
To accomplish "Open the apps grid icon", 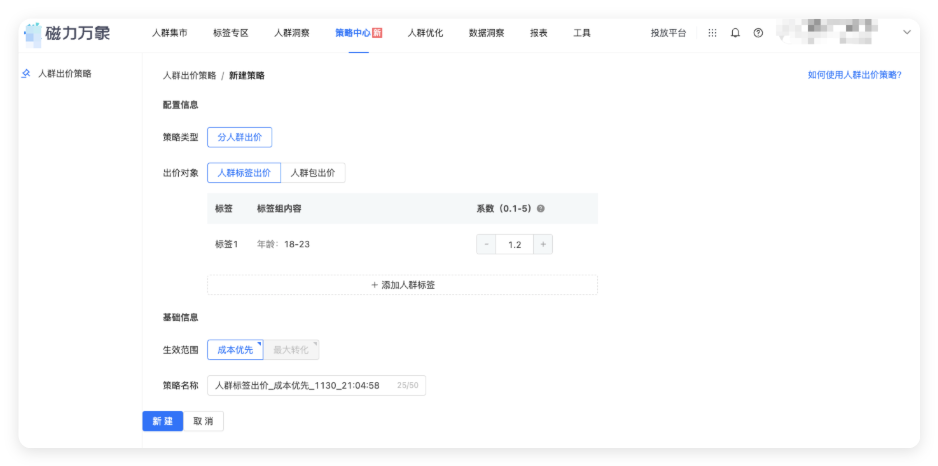I will click(712, 33).
